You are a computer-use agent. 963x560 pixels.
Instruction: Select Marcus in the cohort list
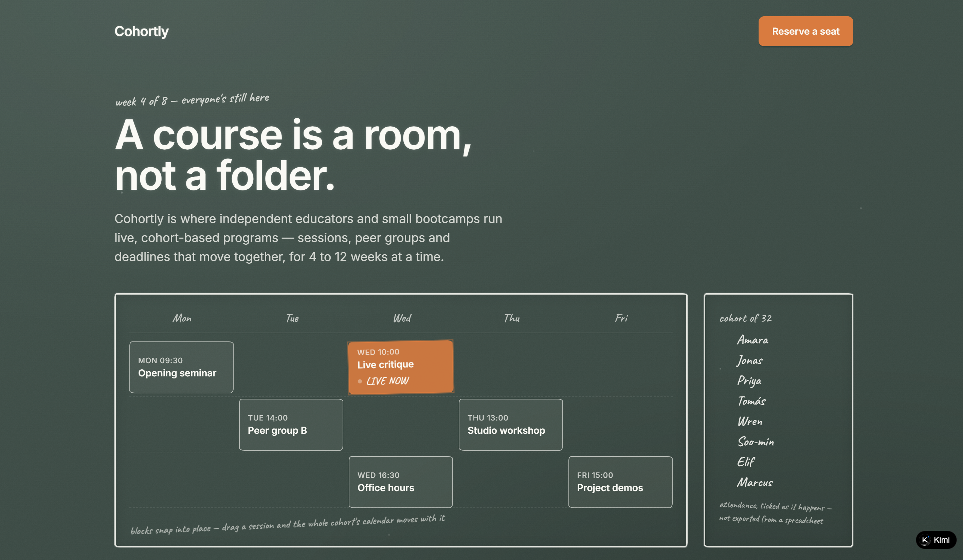click(755, 483)
